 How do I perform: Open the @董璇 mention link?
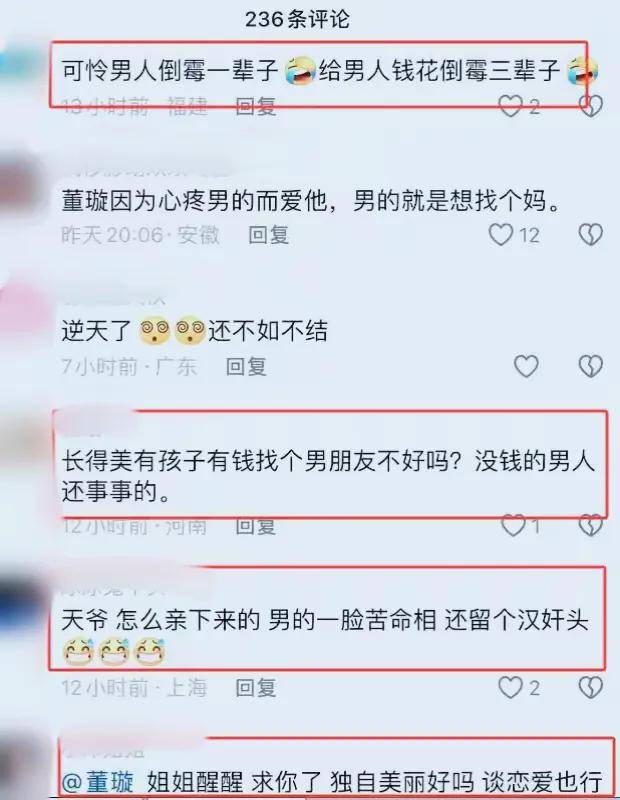coord(97,782)
